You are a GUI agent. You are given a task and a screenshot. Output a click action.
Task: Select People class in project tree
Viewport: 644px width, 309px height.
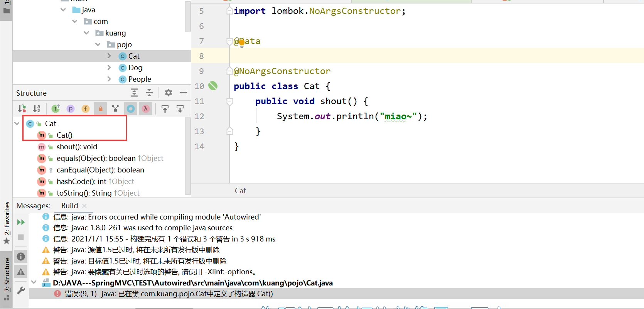(140, 79)
